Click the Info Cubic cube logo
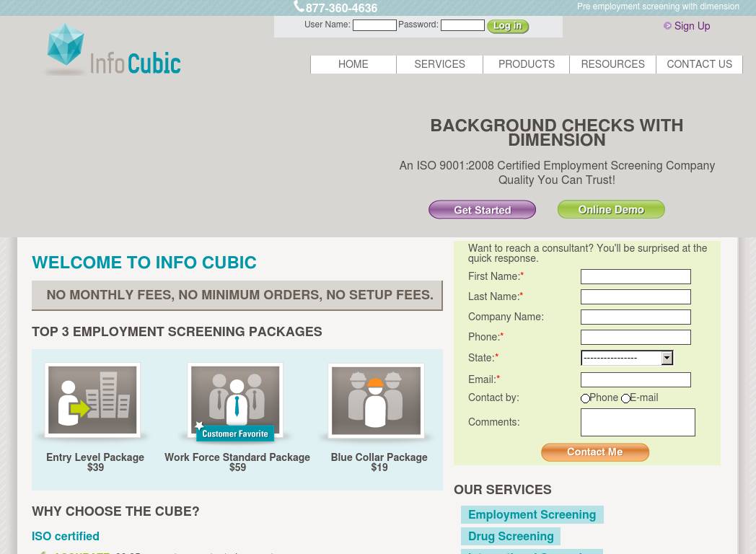756x554 pixels. coord(66,48)
